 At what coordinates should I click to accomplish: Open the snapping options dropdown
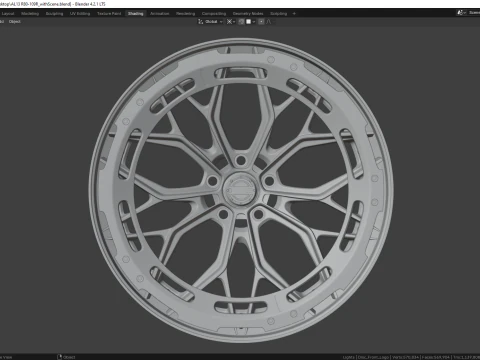click(x=250, y=22)
